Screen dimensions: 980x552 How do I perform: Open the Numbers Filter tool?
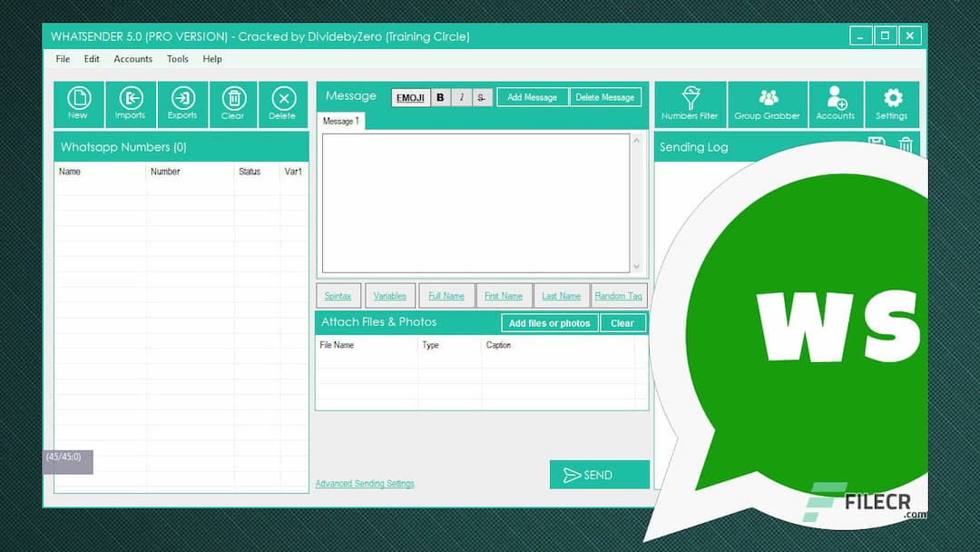(691, 103)
